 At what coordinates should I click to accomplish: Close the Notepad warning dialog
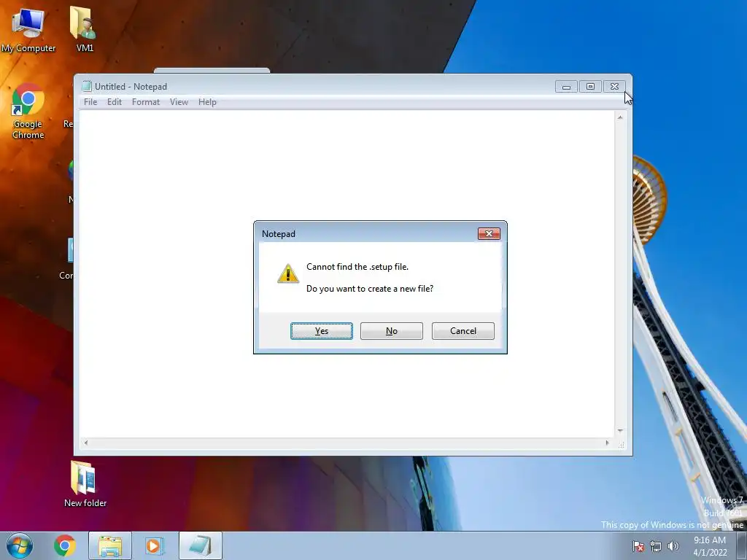tap(489, 234)
